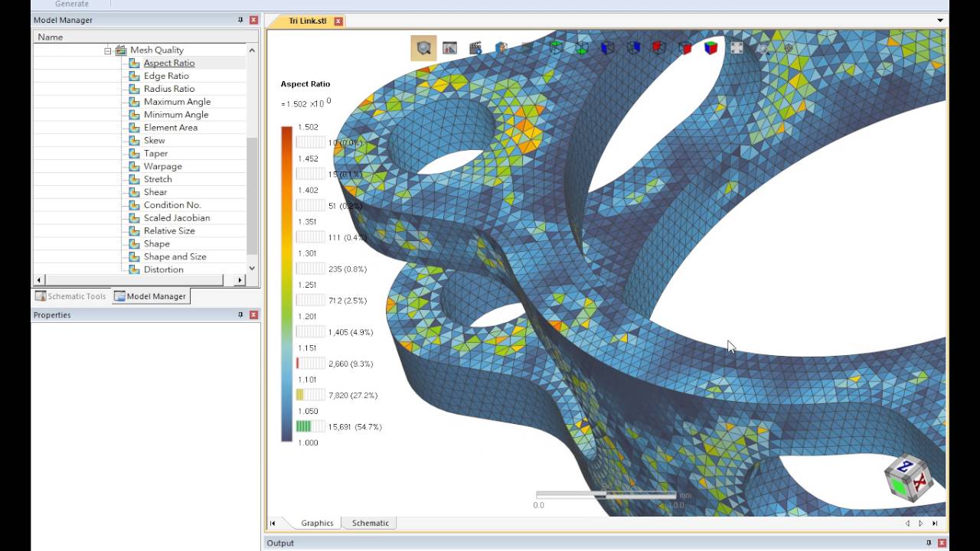Image resolution: width=980 pixels, height=551 pixels.
Task: Click the Generate button
Action: [x=72, y=4]
